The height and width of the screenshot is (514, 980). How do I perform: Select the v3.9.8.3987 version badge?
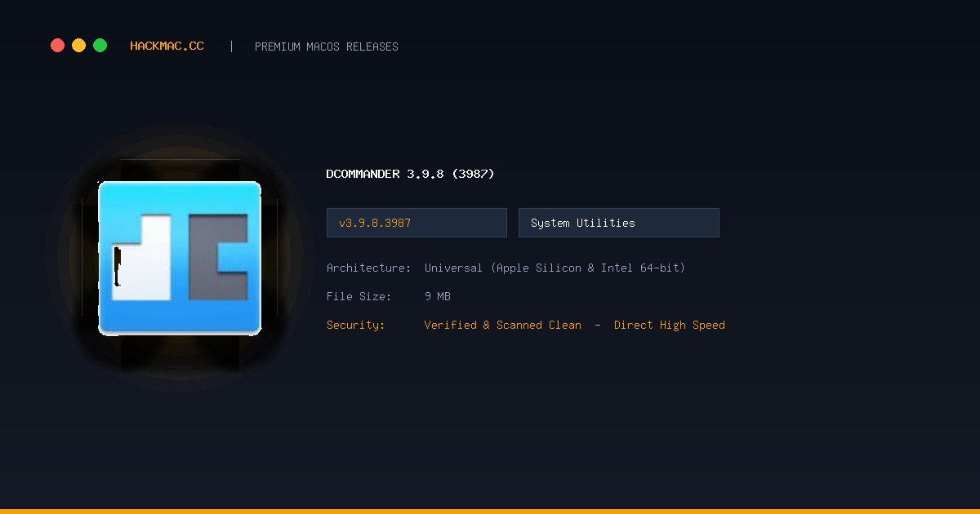coord(416,223)
